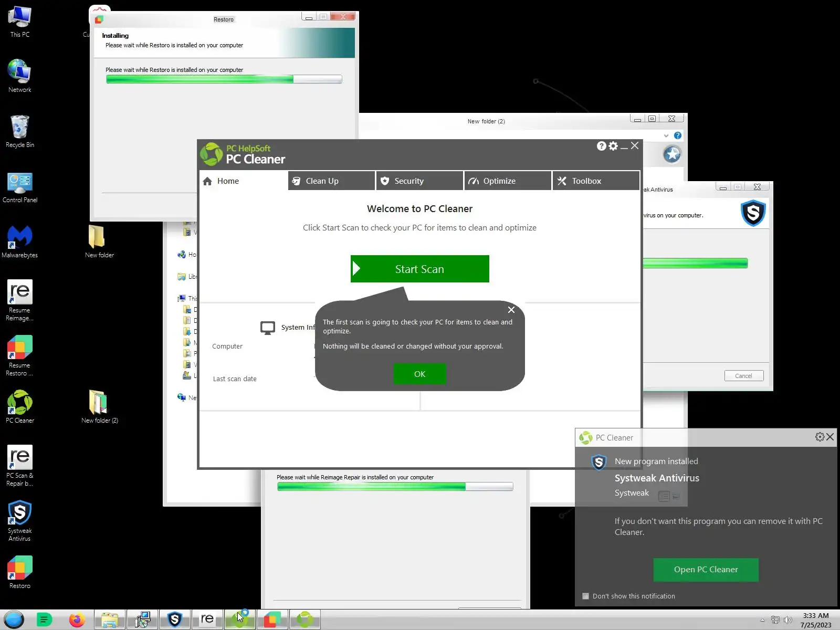
Task: Click the star icon in New folder (2) window
Action: 672,154
